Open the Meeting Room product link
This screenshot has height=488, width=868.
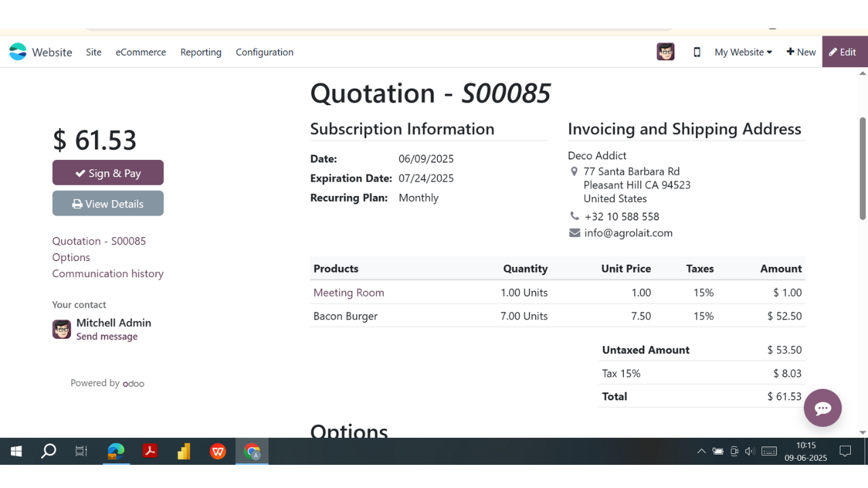click(349, 292)
